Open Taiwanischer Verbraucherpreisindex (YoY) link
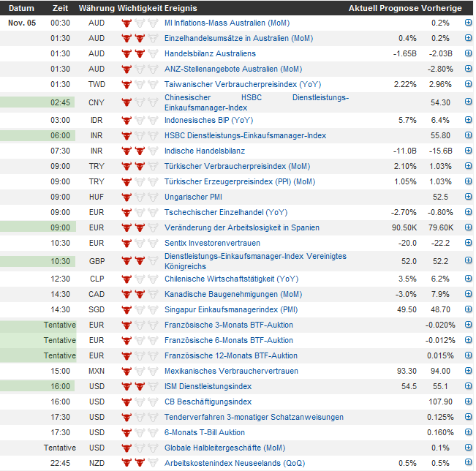 (243, 84)
